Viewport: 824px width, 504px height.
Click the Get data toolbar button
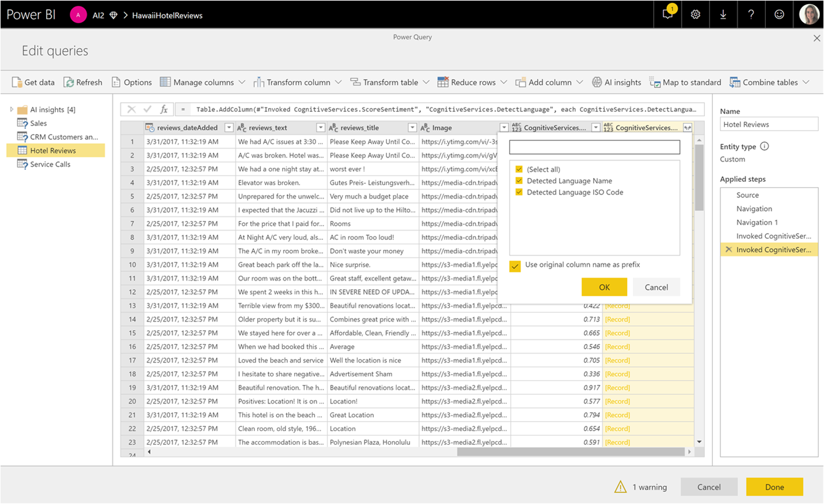tap(33, 82)
